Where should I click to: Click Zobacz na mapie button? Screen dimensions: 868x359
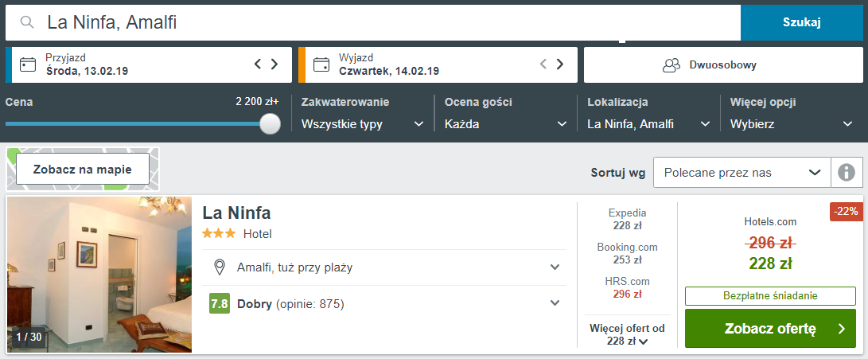coord(83,170)
